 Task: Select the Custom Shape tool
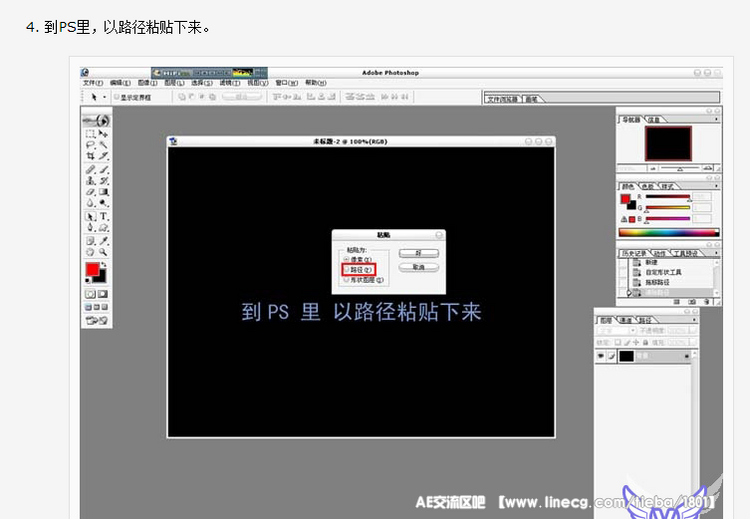103,228
